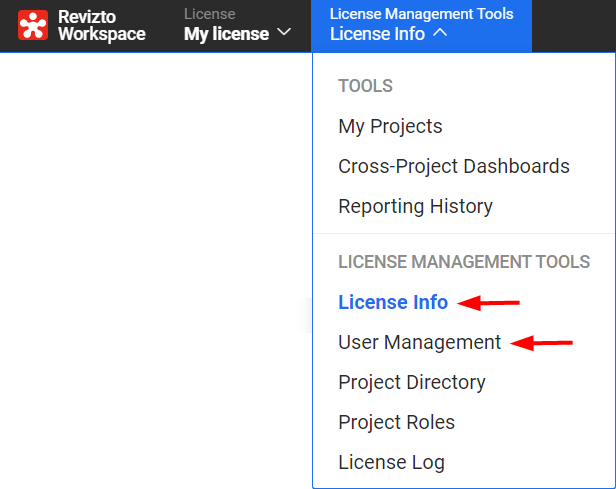Click the red arrow beside License Info

[488, 303]
